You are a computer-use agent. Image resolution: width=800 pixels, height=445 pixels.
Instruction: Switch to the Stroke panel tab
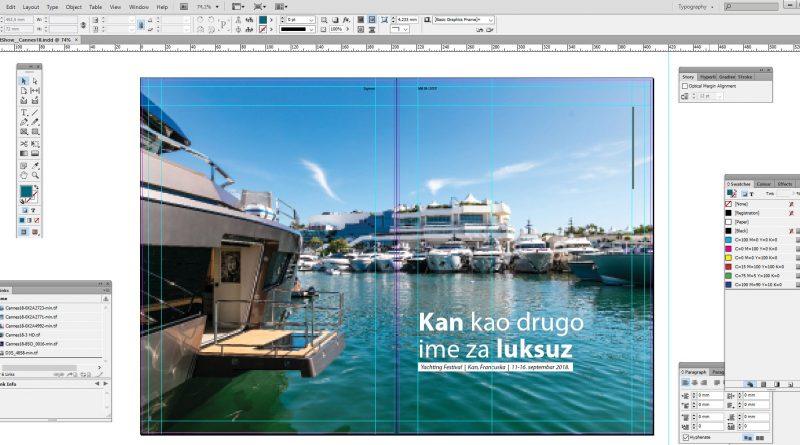[745, 77]
